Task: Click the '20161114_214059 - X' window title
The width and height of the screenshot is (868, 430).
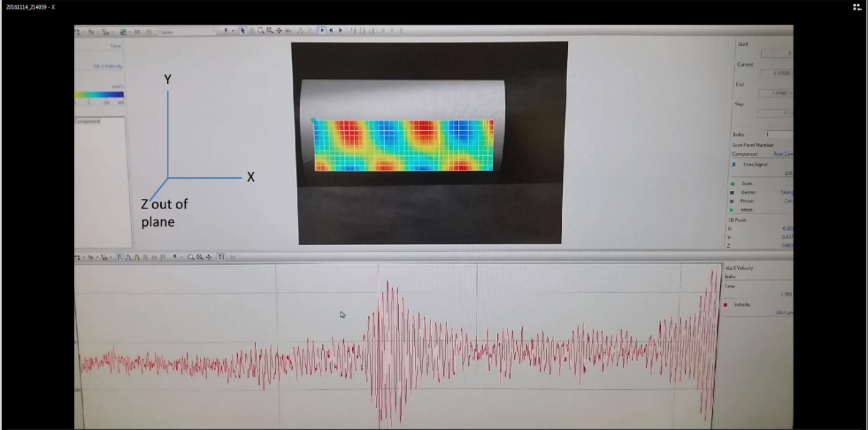Action: [31, 7]
